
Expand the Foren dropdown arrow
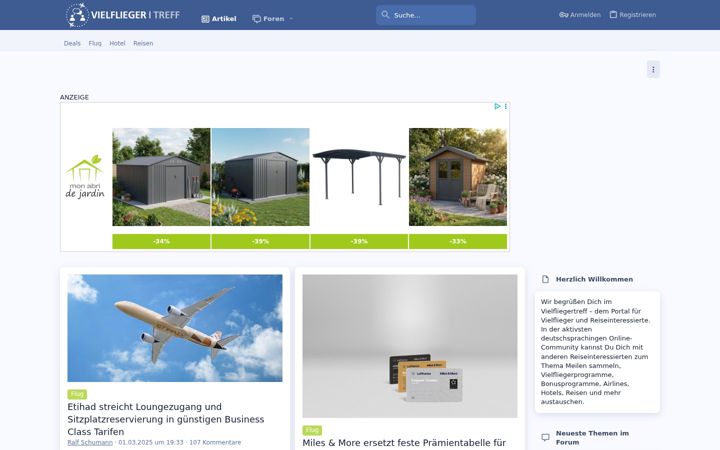click(x=291, y=19)
